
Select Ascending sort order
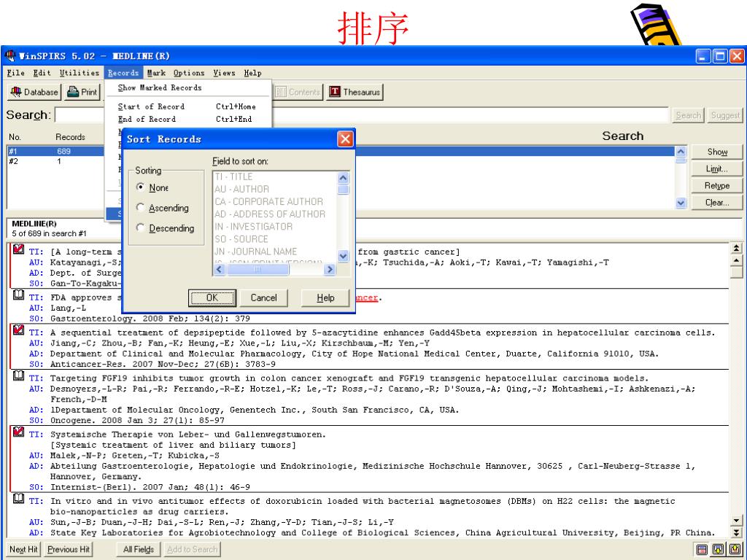(x=162, y=208)
